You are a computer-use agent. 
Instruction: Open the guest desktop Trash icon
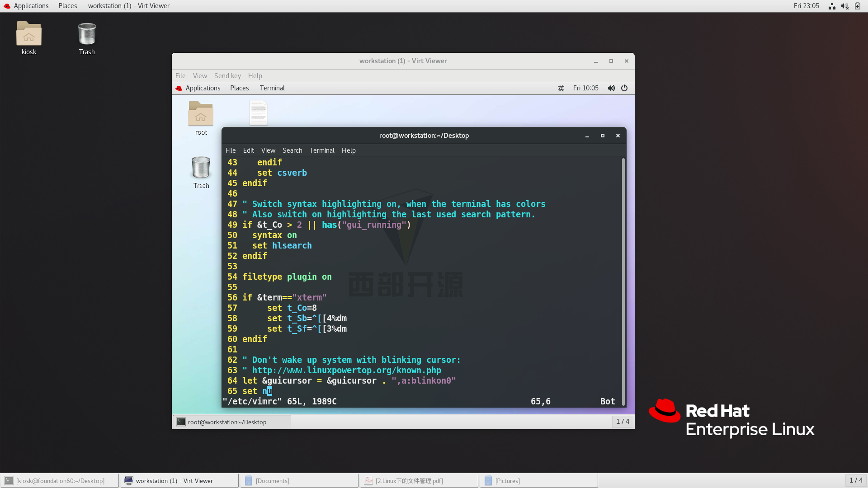point(201,168)
